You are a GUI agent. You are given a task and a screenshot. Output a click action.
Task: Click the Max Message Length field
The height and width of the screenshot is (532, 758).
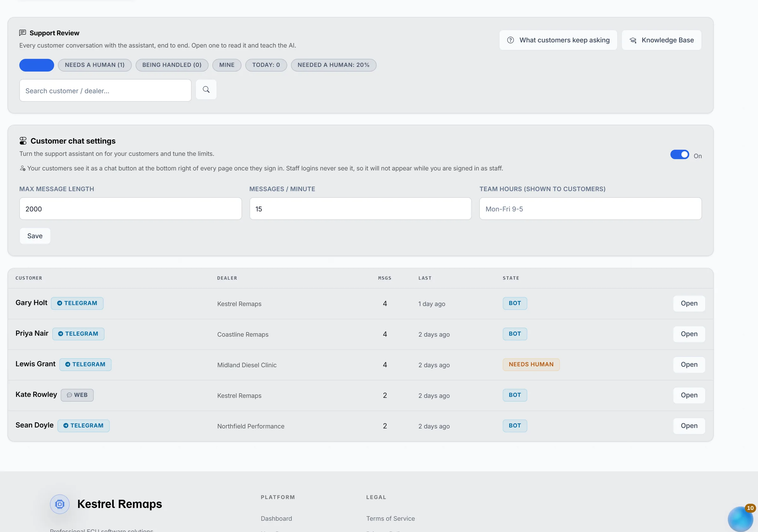pos(130,209)
